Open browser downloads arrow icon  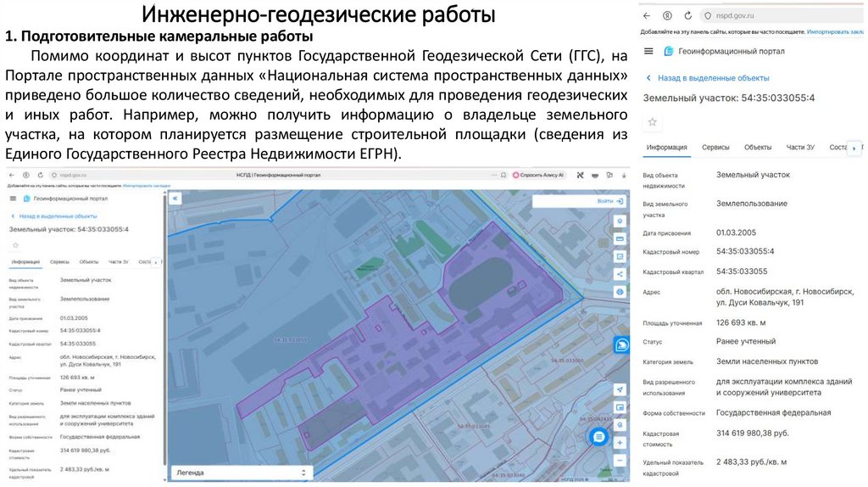[623, 175]
